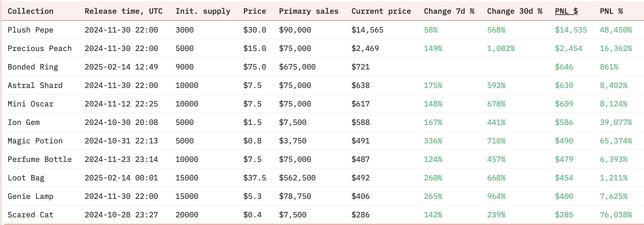
Task: Select the Plush Pepe collection row
Action: pos(322,30)
